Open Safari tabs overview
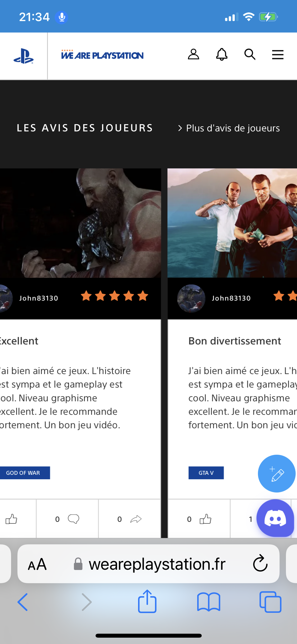 [x=270, y=602]
